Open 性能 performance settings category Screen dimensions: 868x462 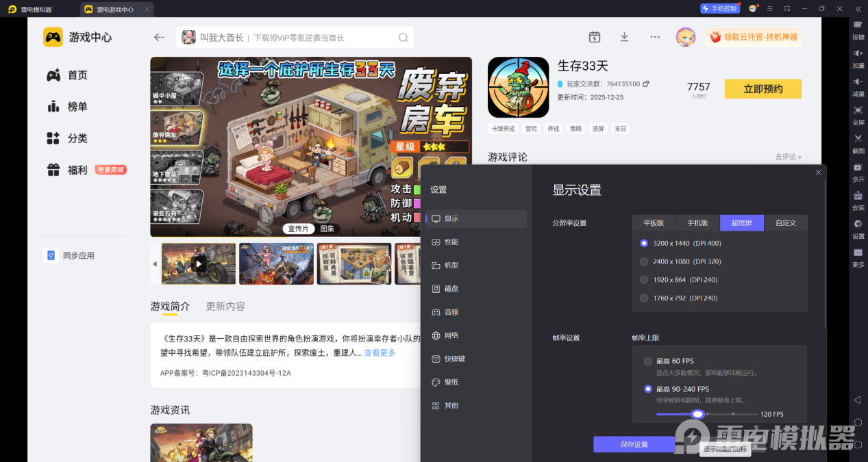(477, 242)
